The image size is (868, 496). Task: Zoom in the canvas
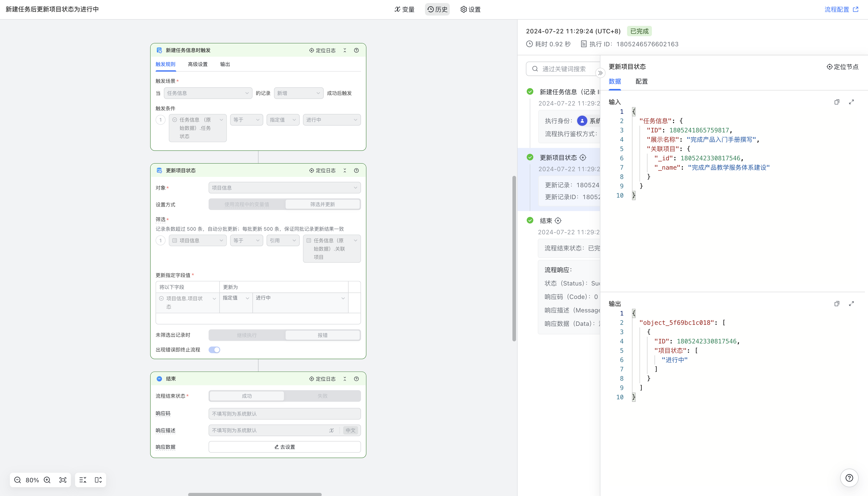click(47, 480)
